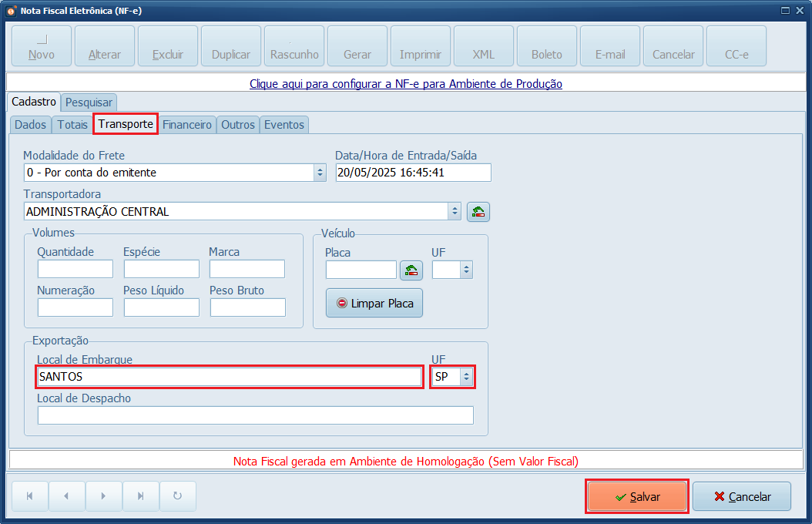
Task: Click the Peso Bruto input field
Action: coord(247,307)
